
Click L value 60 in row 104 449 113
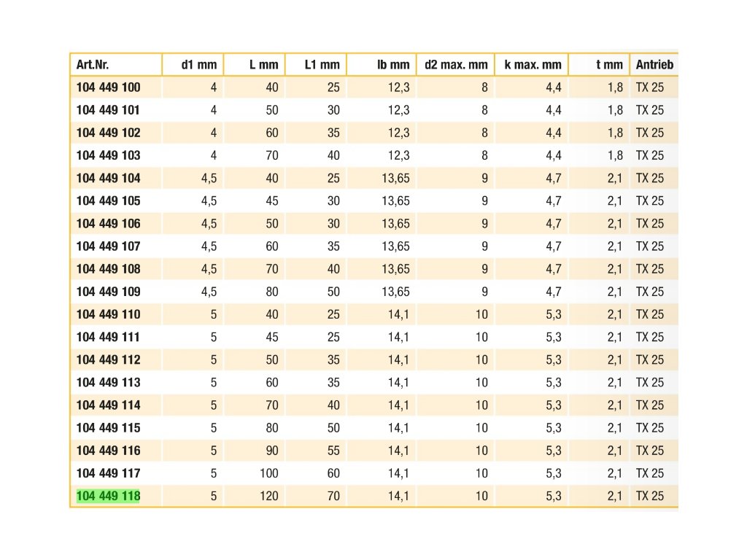272,382
